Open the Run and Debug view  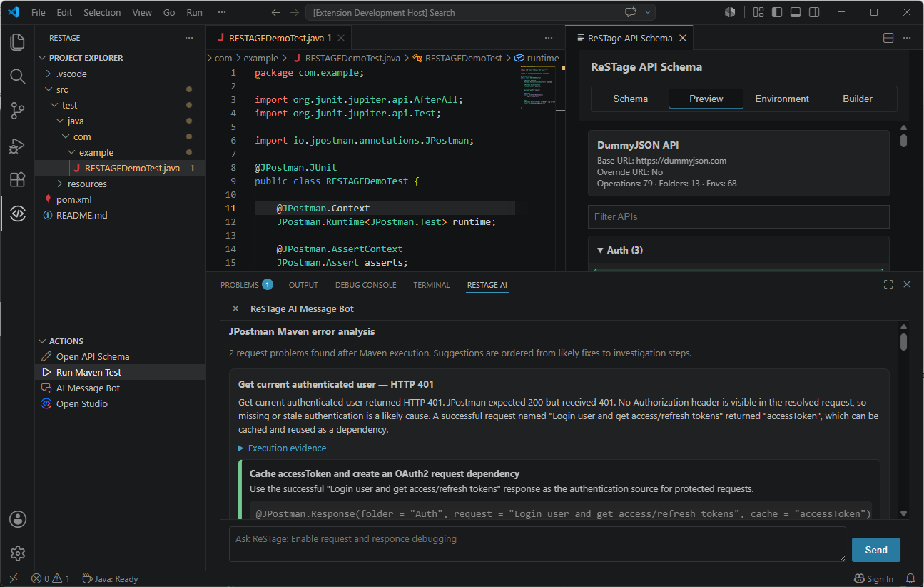coord(17,145)
